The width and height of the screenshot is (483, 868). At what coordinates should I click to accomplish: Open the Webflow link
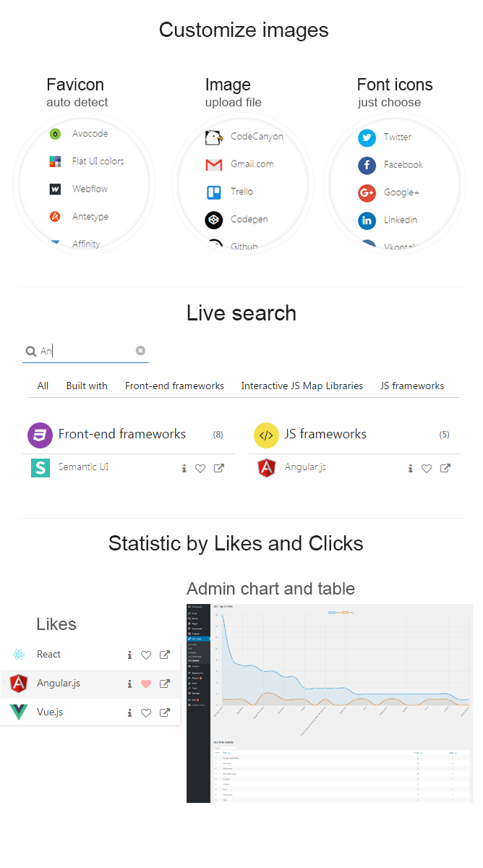(x=90, y=189)
